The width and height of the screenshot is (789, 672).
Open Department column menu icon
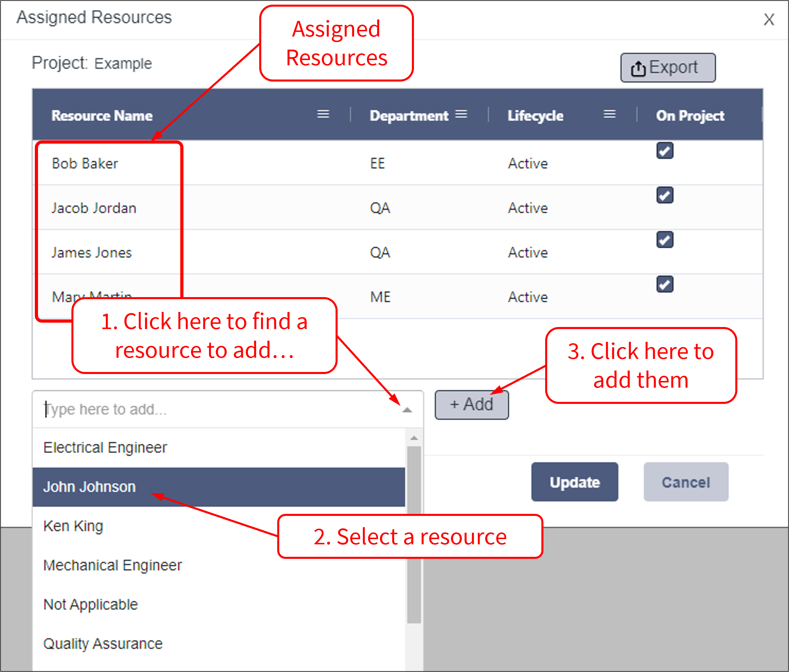pyautogui.click(x=461, y=114)
